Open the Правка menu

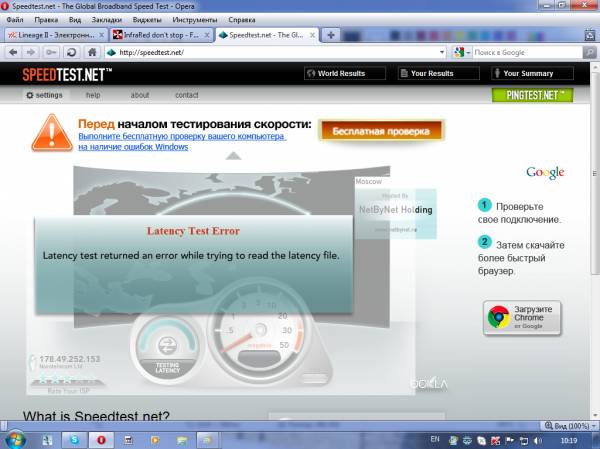[x=46, y=20]
